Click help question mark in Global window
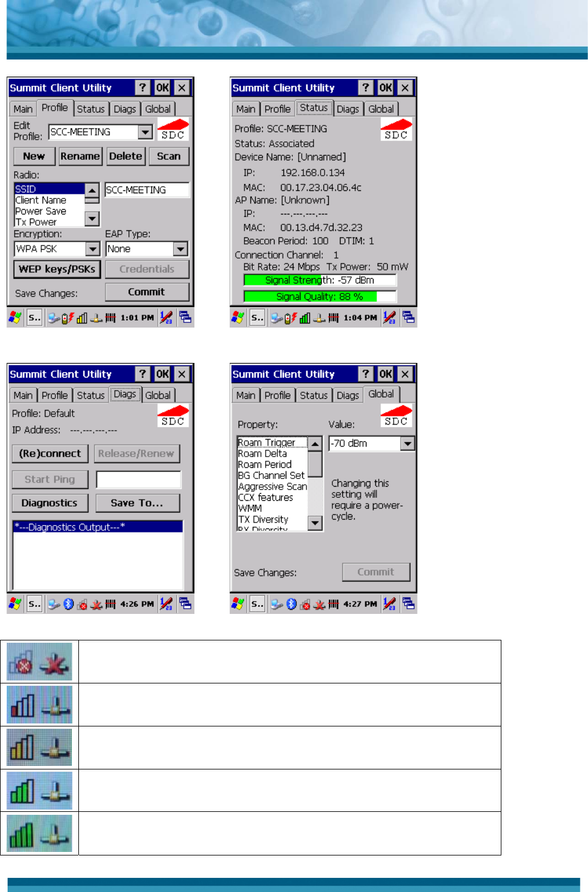The height and width of the screenshot is (892, 588). click(x=366, y=374)
